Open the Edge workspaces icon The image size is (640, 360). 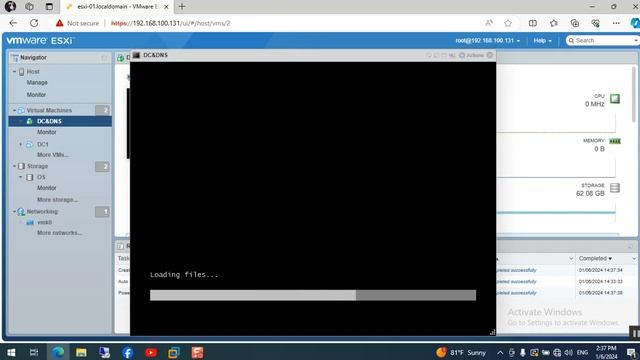[29, 7]
